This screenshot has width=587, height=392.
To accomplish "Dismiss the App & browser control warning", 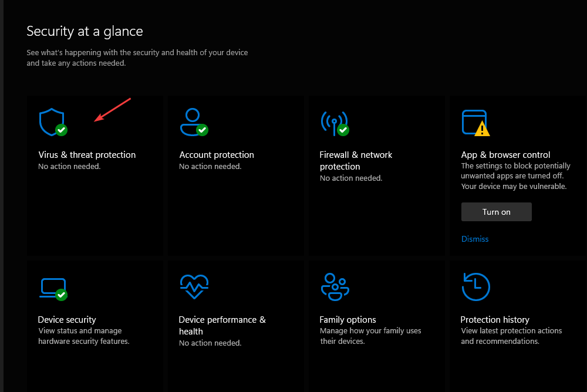I will [x=475, y=239].
